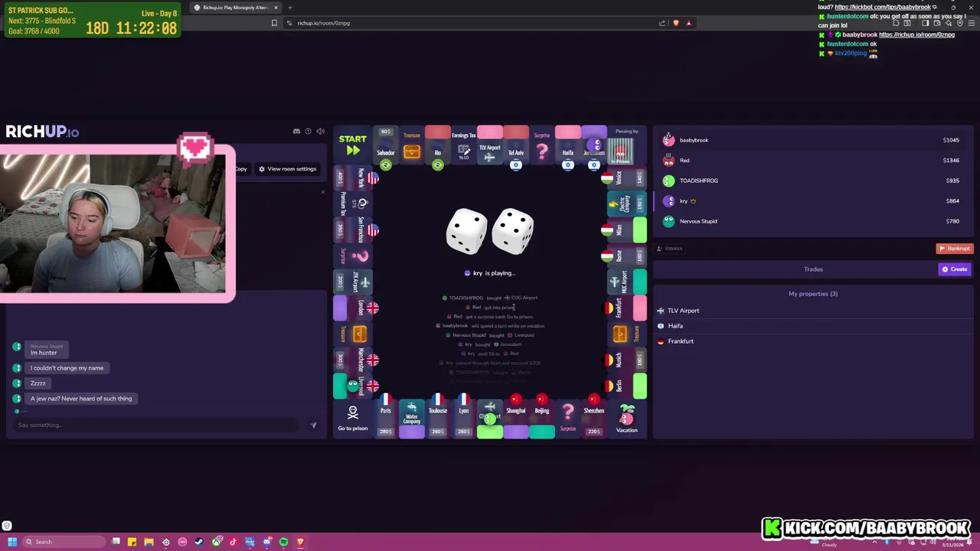The width and height of the screenshot is (980, 551).
Task: Select the London property tile
Action: 353,308
